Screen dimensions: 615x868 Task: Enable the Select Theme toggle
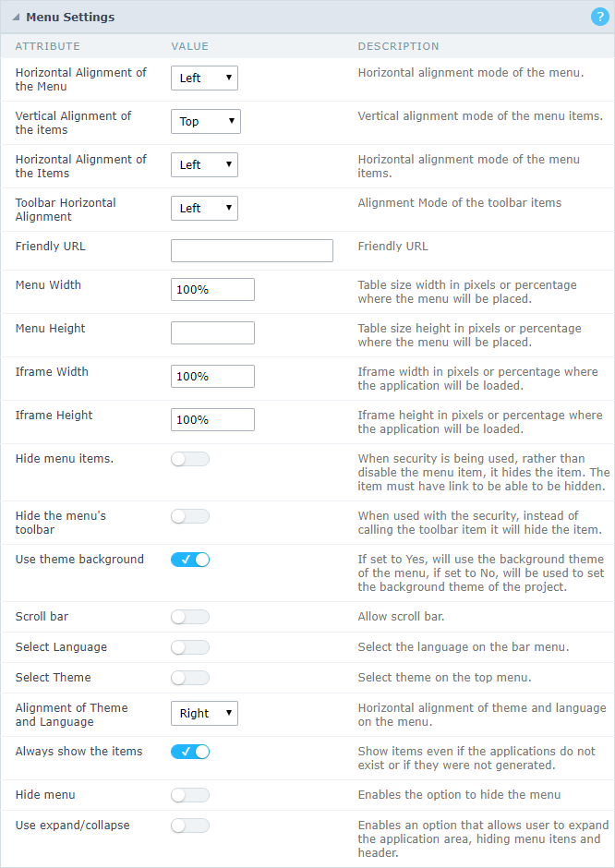189,678
